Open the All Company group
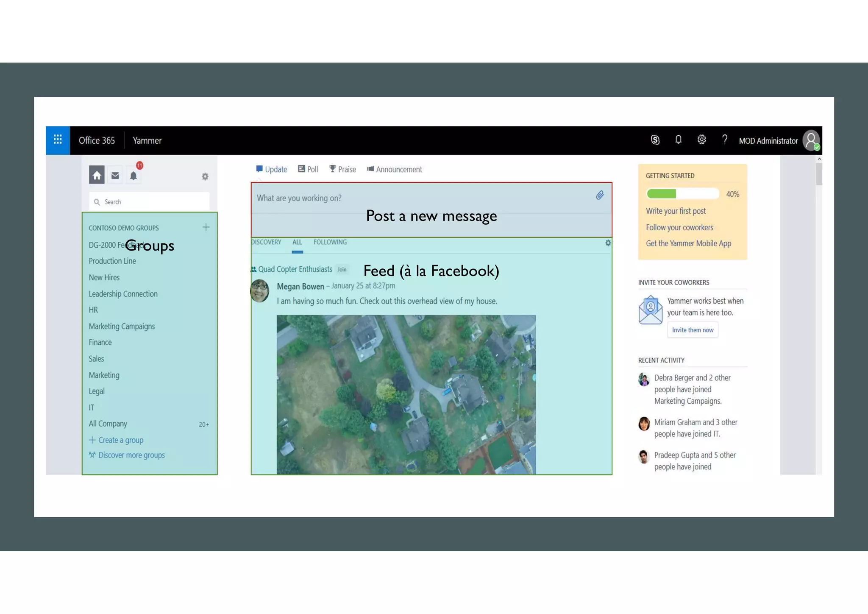The height and width of the screenshot is (614, 868). [x=108, y=424]
